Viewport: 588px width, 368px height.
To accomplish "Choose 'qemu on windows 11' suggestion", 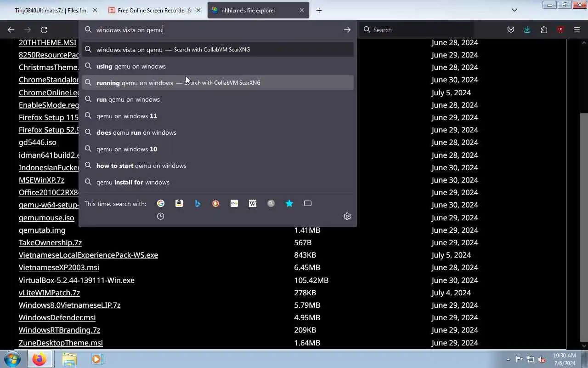I will tap(218, 116).
